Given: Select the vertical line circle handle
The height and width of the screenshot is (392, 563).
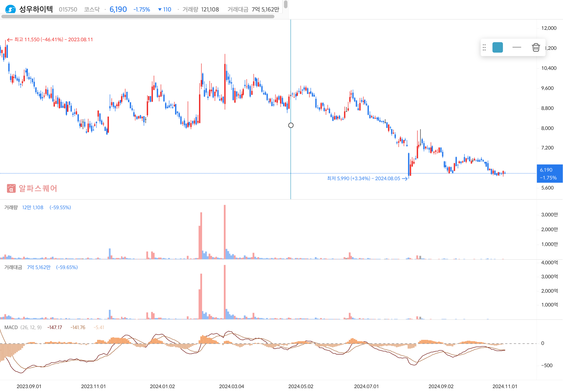Looking at the screenshot, I should [x=291, y=125].
